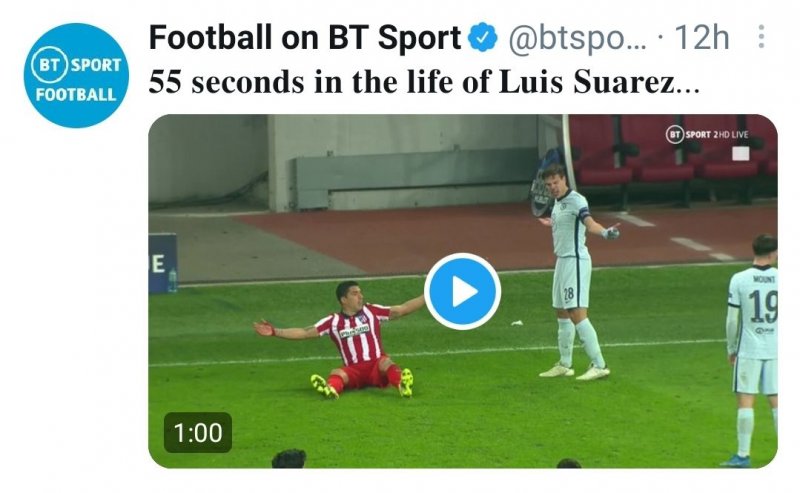The height and width of the screenshot is (493, 800).
Task: Click the seated player in the red striped shirt
Action: [x=350, y=336]
